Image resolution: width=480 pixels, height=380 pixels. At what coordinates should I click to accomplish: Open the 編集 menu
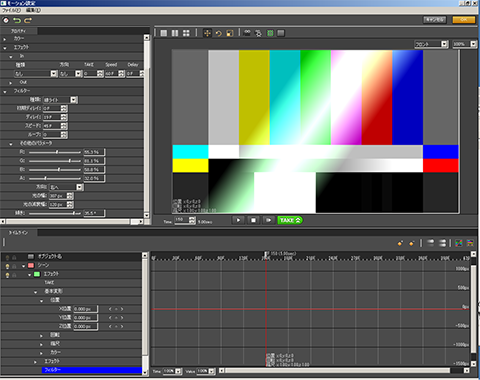click(x=33, y=10)
